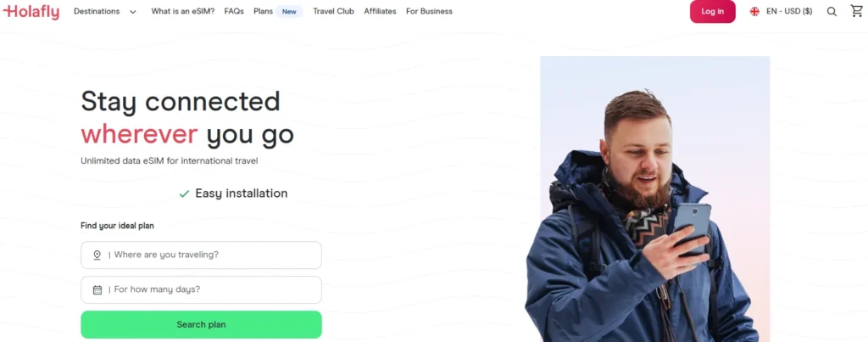868x342 pixels.
Task: Click the Log in button
Action: point(712,12)
